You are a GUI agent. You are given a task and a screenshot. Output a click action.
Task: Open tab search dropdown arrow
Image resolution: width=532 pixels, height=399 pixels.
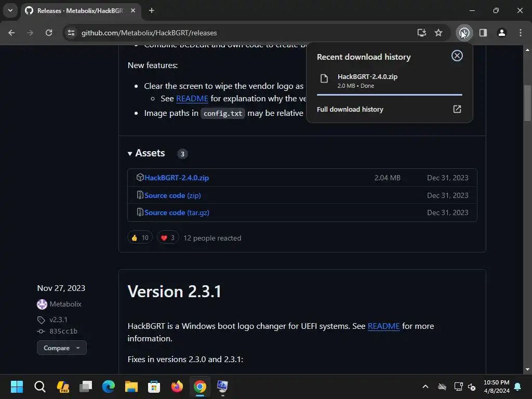10,10
